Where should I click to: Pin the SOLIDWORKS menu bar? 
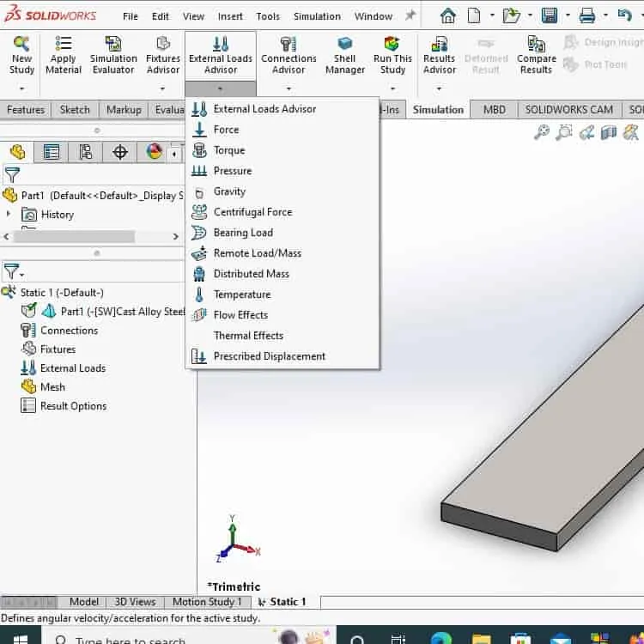[410, 16]
